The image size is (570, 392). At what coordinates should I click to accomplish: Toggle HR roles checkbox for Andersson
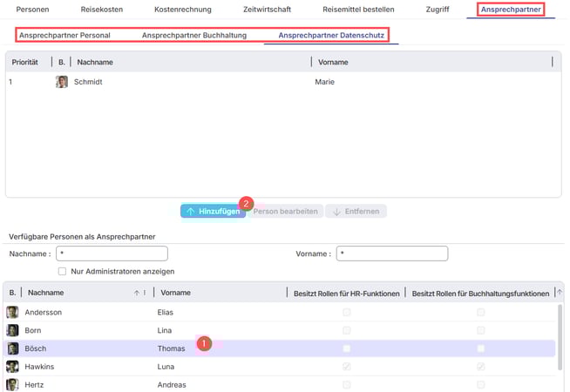347,312
